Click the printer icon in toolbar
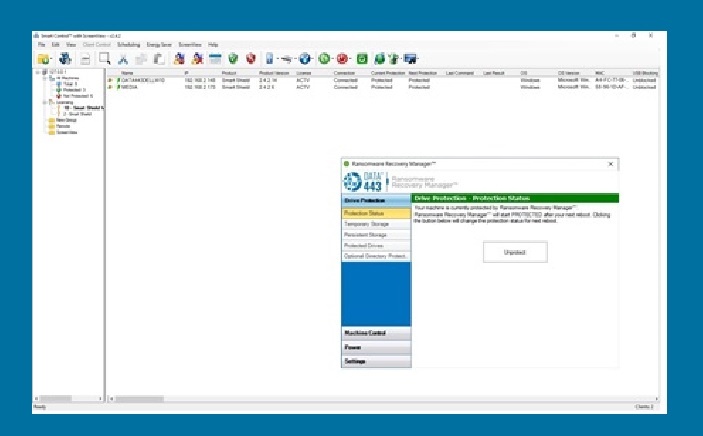This screenshot has width=703, height=436. point(85,59)
